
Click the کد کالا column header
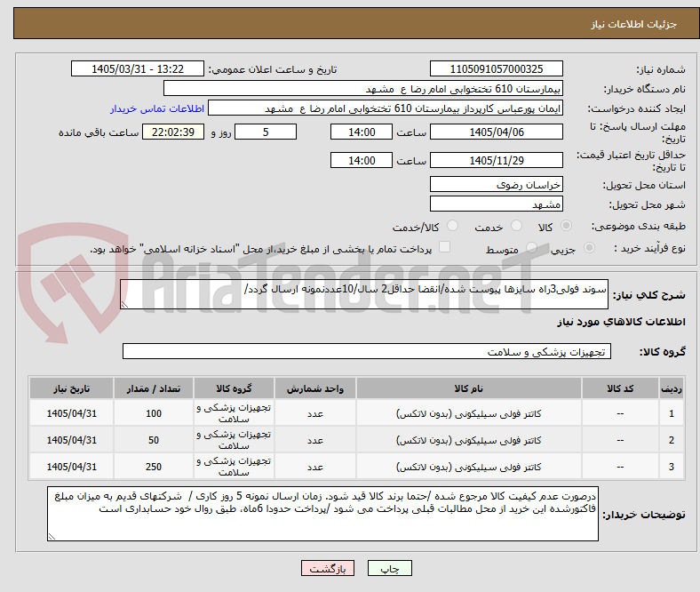[620, 388]
